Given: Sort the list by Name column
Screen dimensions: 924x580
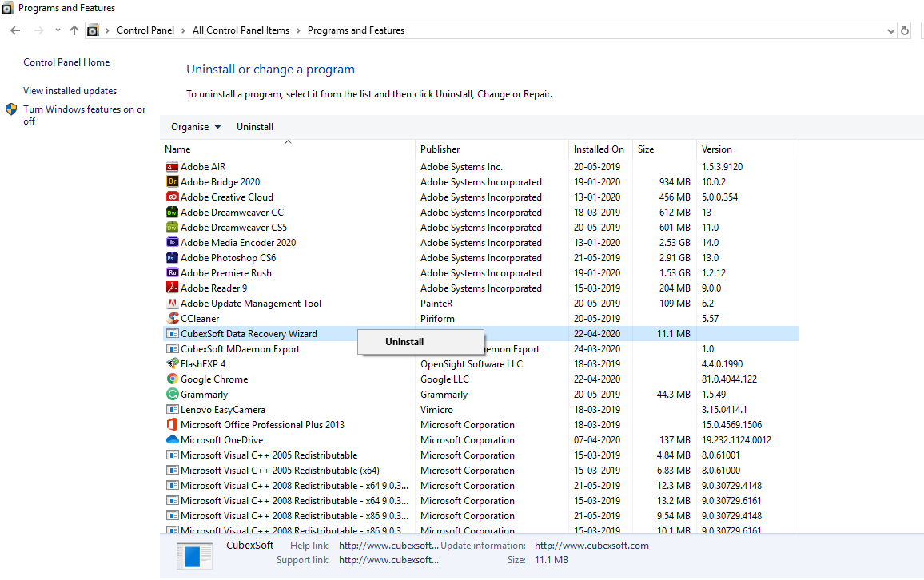Looking at the screenshot, I should point(177,149).
